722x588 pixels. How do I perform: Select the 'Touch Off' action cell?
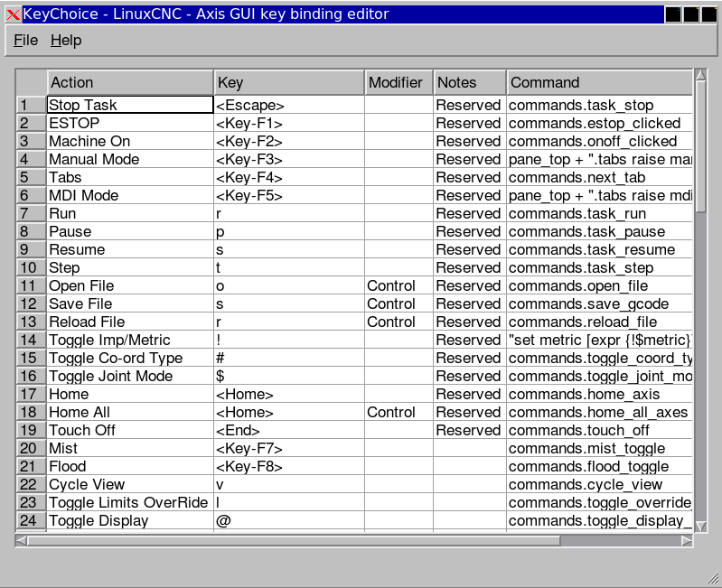tap(130, 430)
